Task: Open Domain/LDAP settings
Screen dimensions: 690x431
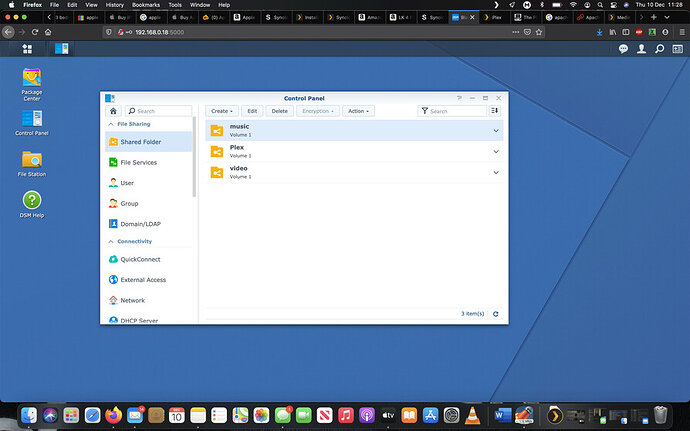Action: point(149,224)
